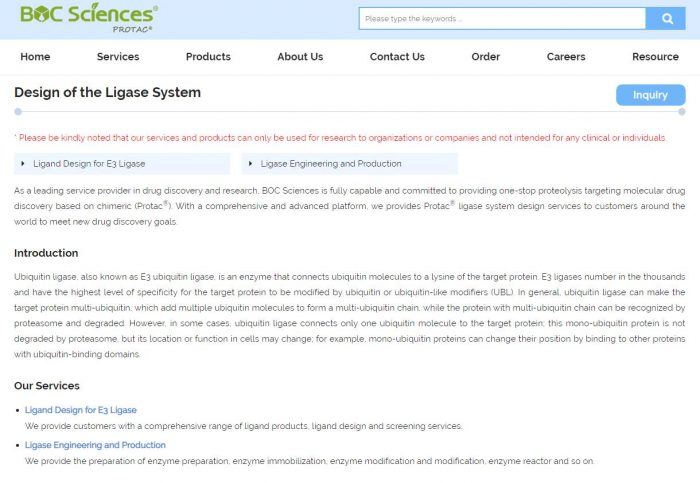This screenshot has height=483, width=700.
Task: Click the Inquiry button
Action: (650, 95)
